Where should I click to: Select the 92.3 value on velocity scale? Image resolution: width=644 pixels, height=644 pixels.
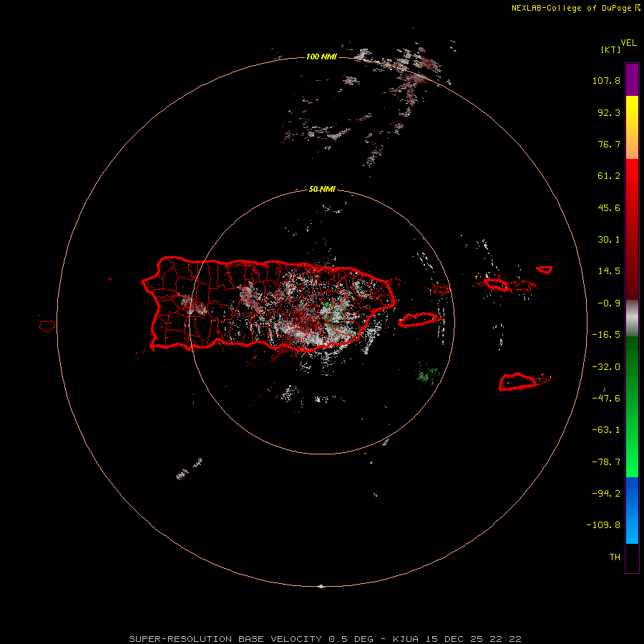pos(609,112)
